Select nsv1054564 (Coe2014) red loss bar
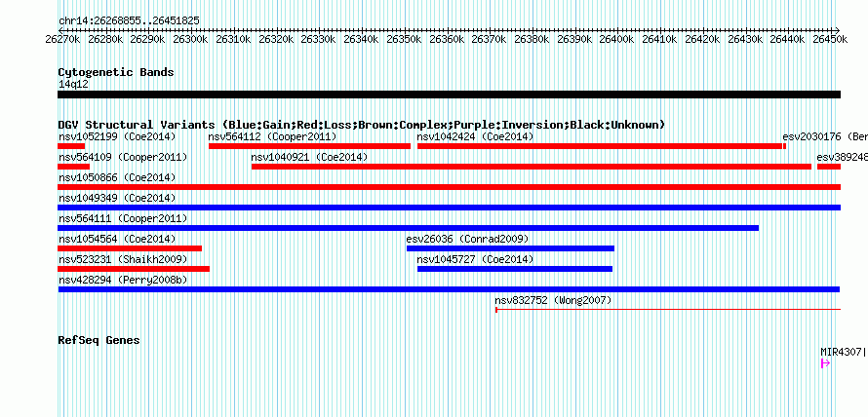 click(130, 248)
